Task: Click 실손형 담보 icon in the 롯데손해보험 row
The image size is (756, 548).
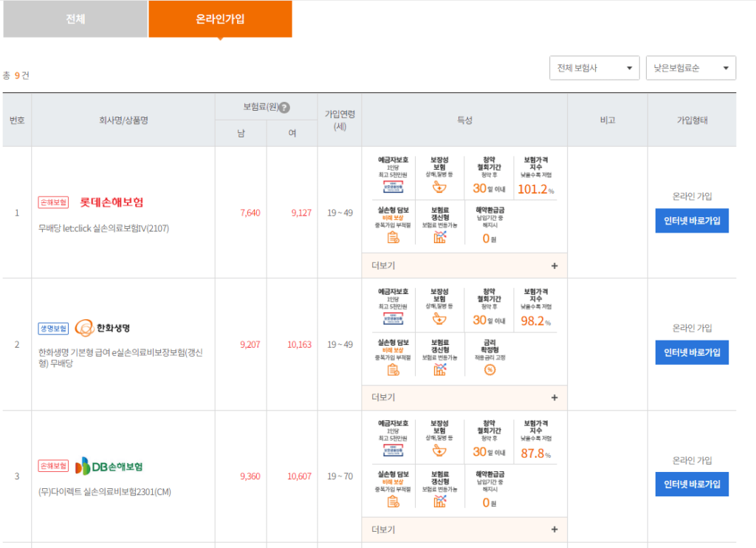Action: (393, 237)
